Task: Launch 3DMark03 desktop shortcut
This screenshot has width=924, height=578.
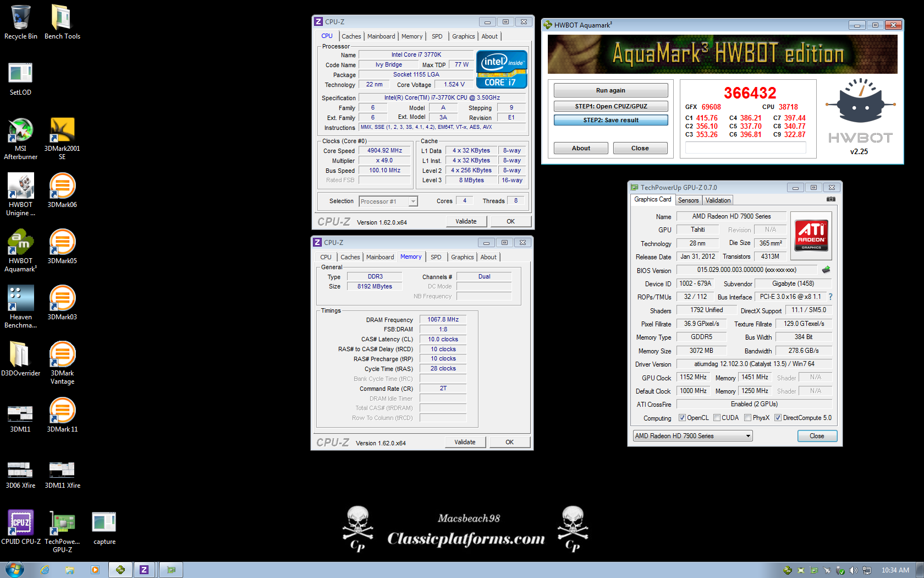Action: tap(62, 302)
